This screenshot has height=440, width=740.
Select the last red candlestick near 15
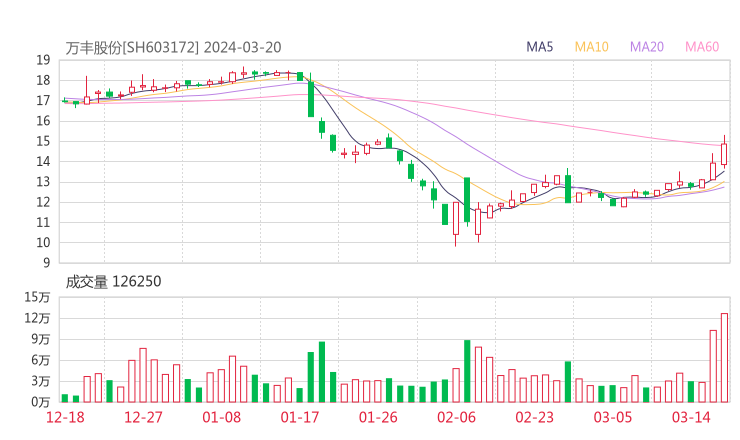coord(724,154)
